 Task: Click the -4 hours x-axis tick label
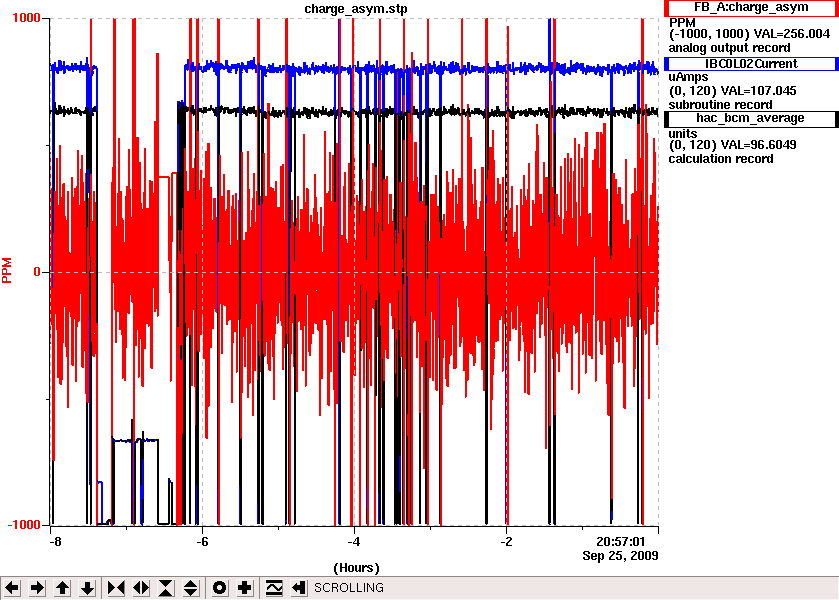click(x=354, y=542)
